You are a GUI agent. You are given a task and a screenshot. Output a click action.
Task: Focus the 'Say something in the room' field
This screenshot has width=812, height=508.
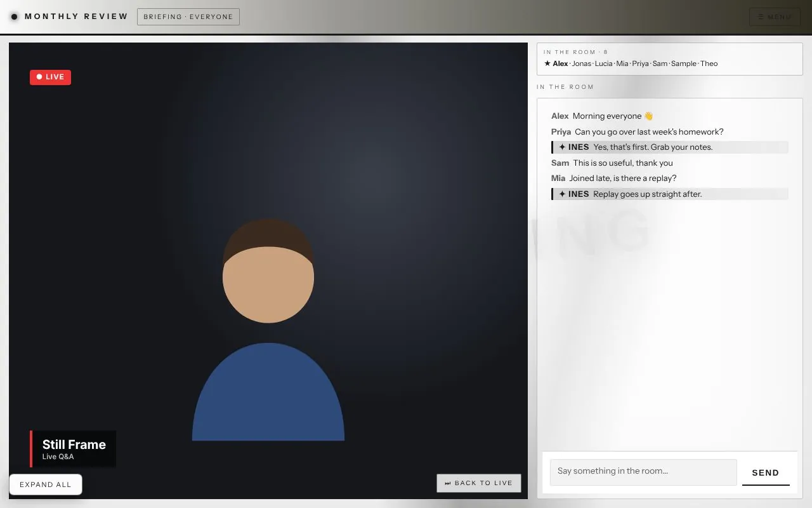(x=643, y=472)
